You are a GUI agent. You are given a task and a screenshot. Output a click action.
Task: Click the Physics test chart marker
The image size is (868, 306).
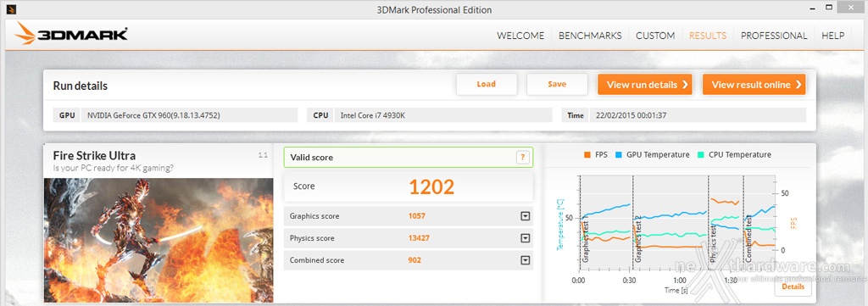coord(714,244)
